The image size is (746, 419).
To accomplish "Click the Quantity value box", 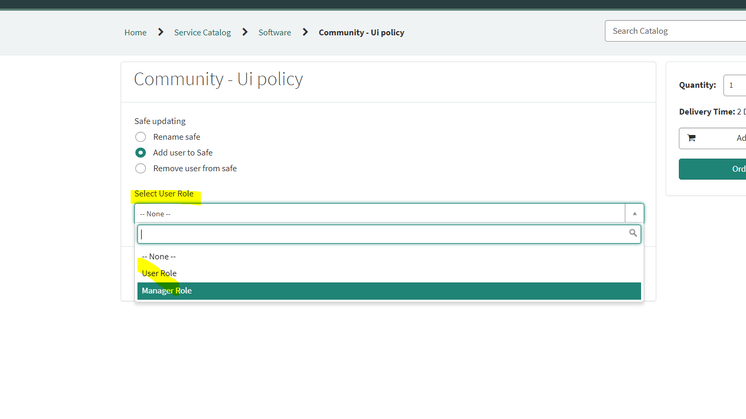I will (735, 86).
